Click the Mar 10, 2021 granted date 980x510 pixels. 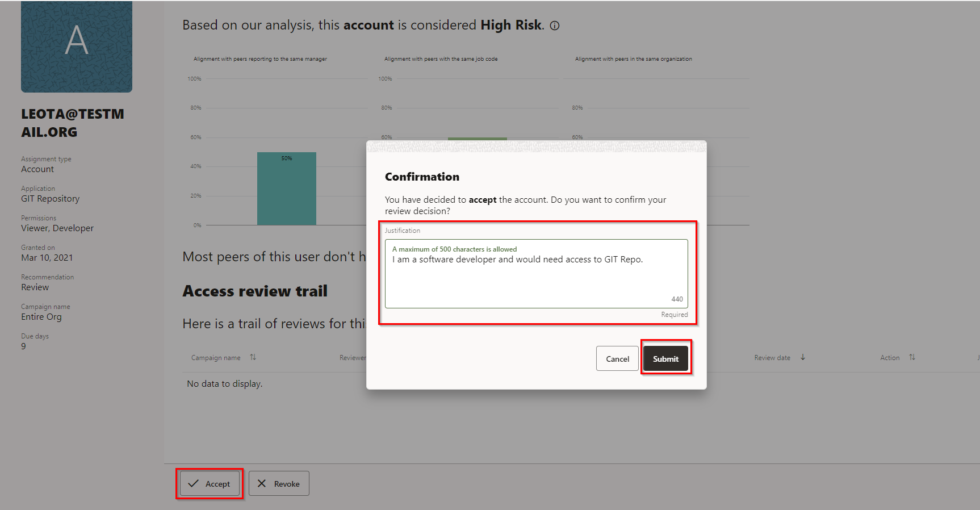[x=47, y=258]
